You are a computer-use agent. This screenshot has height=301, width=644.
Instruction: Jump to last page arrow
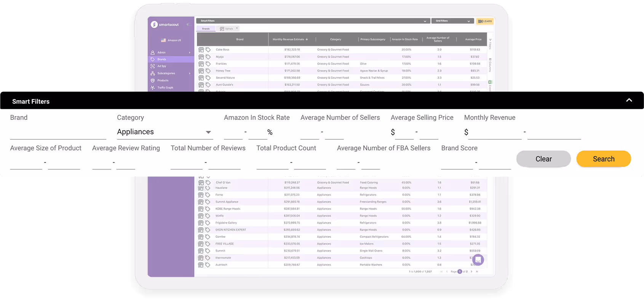(477, 272)
